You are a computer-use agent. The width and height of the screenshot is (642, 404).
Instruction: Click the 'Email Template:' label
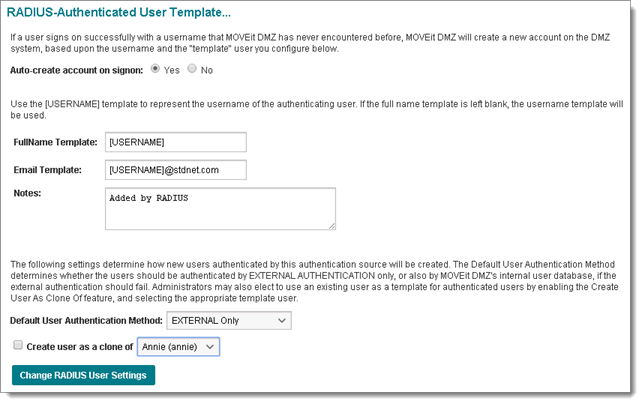click(x=48, y=169)
